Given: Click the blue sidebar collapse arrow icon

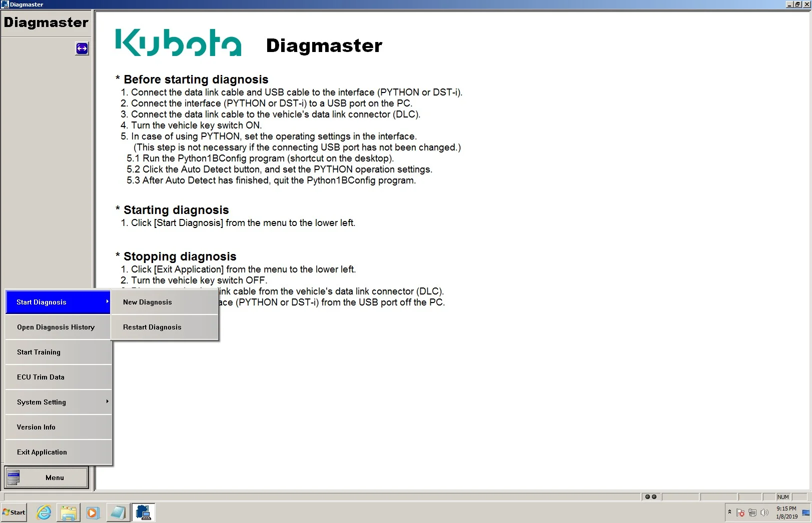Looking at the screenshot, I should coord(82,48).
